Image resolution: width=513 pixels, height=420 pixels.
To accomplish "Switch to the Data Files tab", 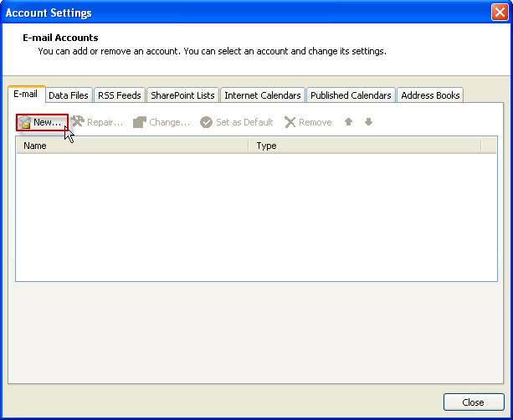I will [69, 95].
